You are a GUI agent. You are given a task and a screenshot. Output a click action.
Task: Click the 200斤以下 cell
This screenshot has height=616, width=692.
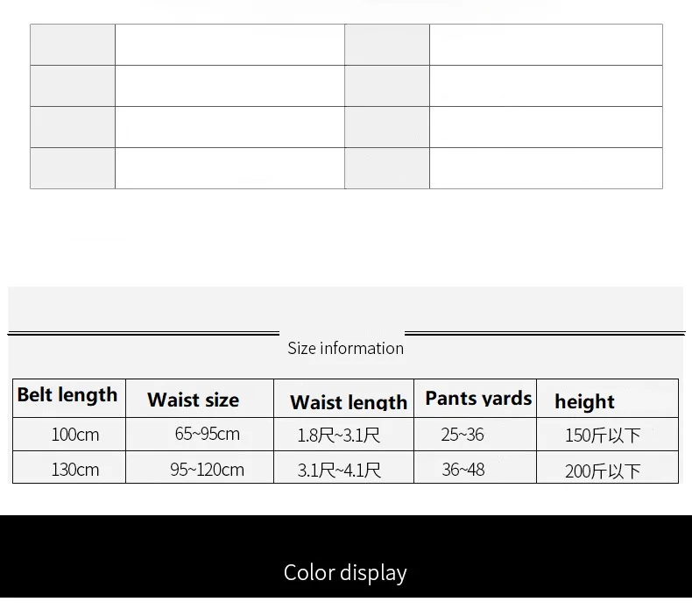coord(607,467)
